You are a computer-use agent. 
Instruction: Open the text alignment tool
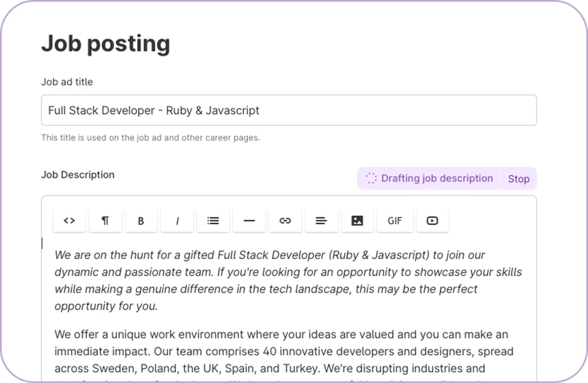tap(321, 221)
